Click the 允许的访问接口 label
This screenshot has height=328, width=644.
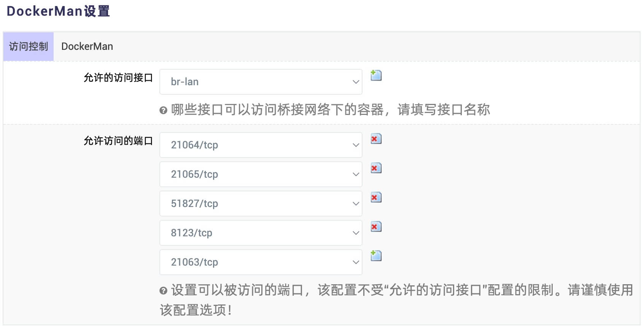[118, 78]
